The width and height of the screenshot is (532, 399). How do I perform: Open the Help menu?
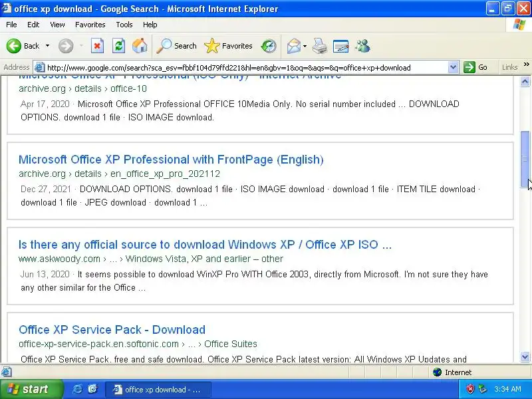coord(150,25)
